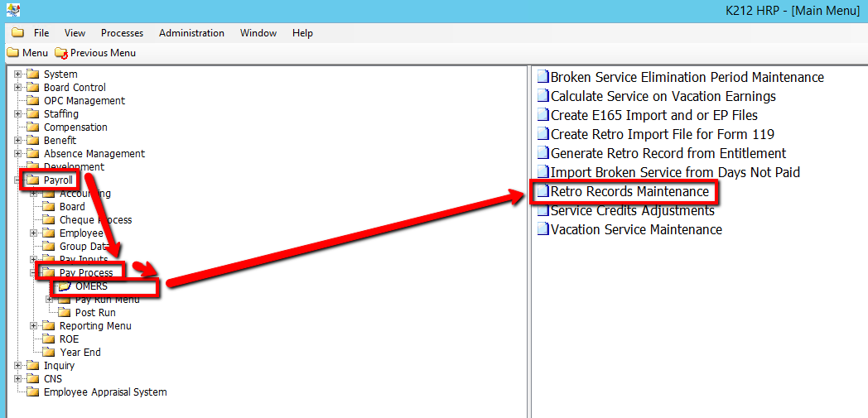
Task: Expand the Staffing tree node
Action: pos(17,114)
